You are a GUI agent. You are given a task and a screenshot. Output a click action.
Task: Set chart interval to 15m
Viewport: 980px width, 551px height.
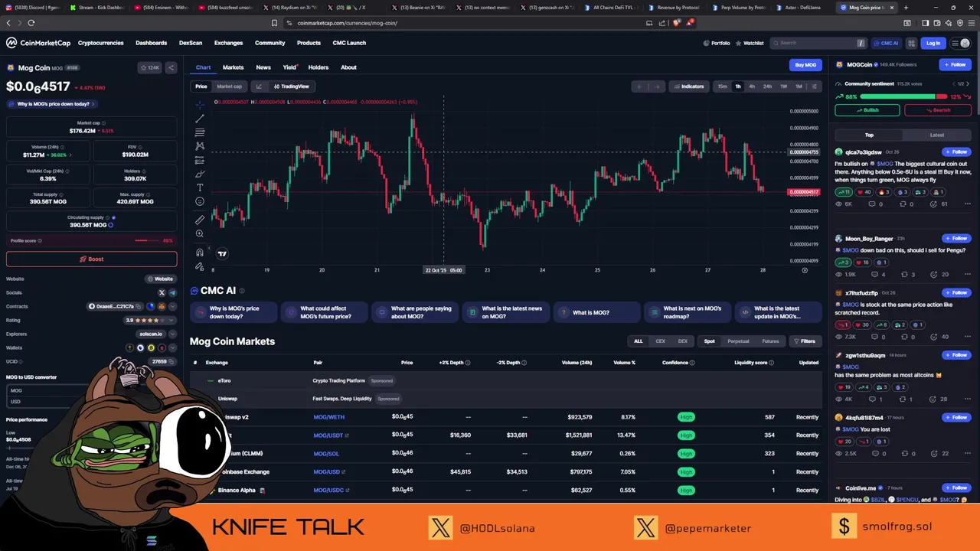pyautogui.click(x=722, y=86)
